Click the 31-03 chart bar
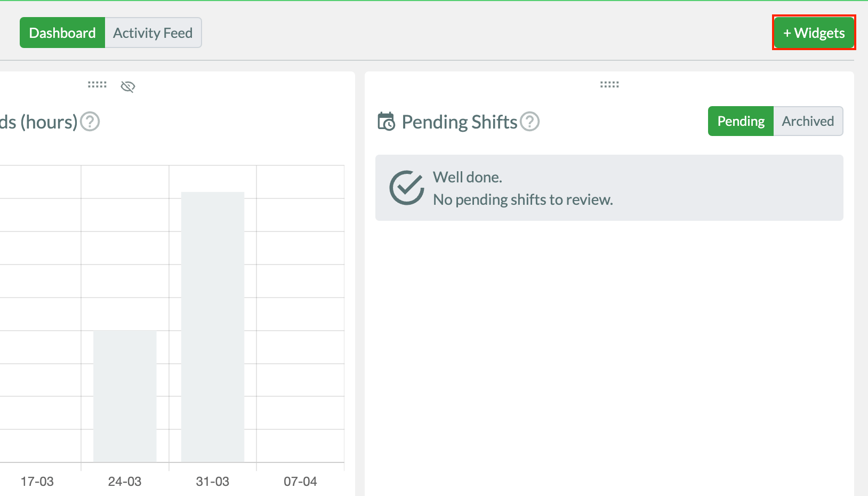Screen dimensions: 868x496 tap(213, 326)
